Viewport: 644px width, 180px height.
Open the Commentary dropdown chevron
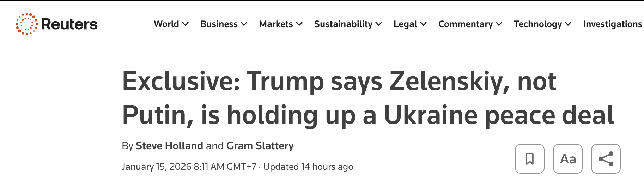click(499, 24)
